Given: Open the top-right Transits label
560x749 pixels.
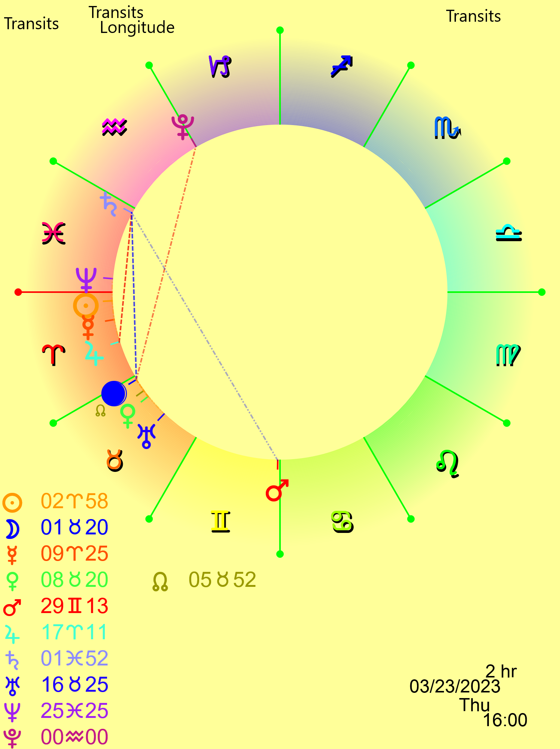Looking at the screenshot, I should (473, 16).
